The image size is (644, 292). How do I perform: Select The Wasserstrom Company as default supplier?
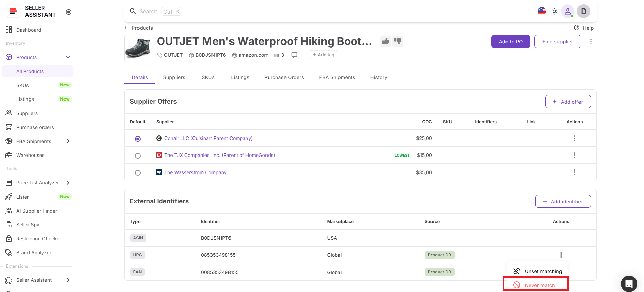pos(138,172)
